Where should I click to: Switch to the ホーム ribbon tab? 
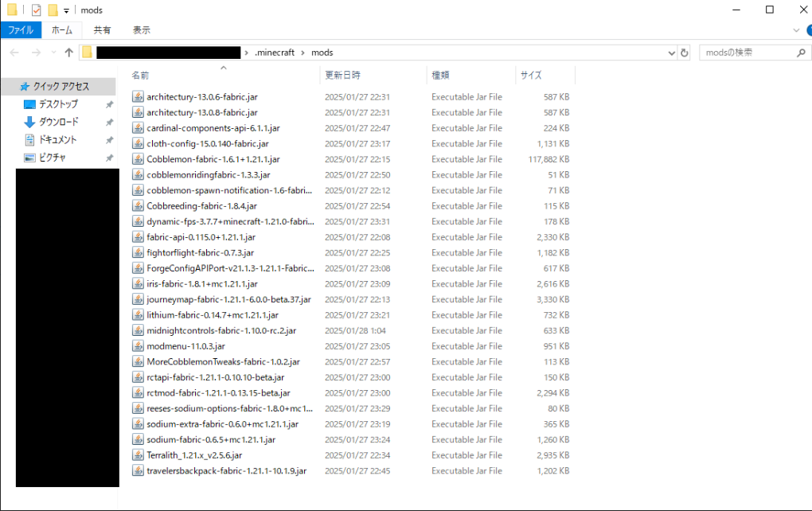(61, 30)
